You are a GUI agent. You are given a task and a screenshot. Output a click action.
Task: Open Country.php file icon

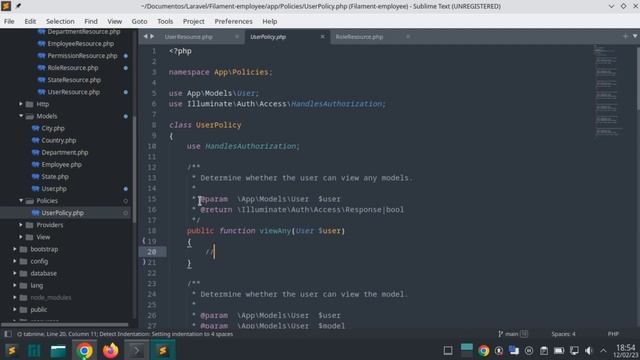point(36,140)
